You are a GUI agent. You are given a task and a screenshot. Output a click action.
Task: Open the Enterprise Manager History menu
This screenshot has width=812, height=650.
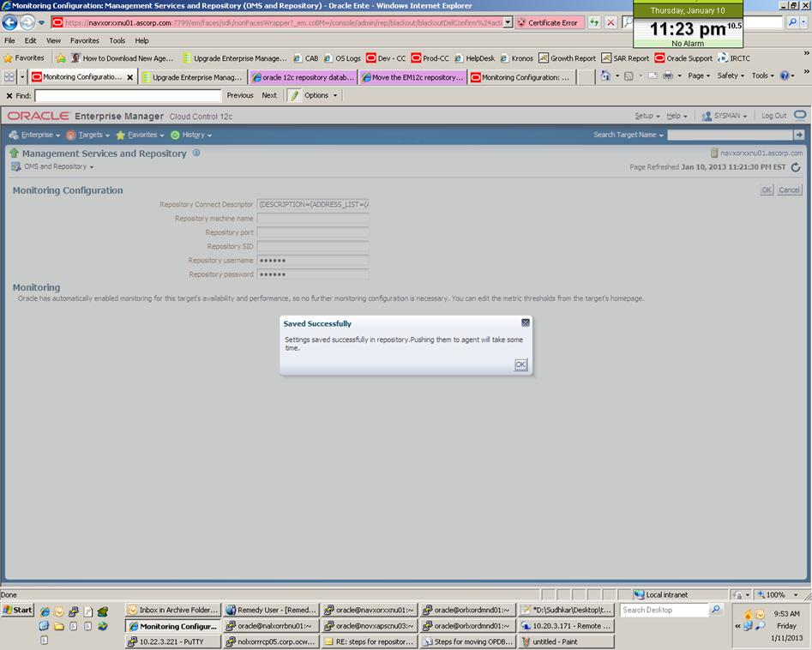click(x=191, y=135)
